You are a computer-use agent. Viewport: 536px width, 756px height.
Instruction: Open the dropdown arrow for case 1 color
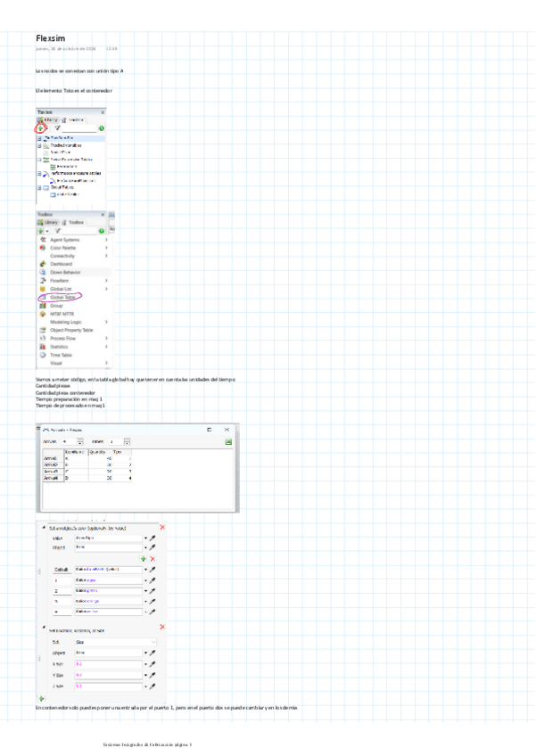pos(145,579)
